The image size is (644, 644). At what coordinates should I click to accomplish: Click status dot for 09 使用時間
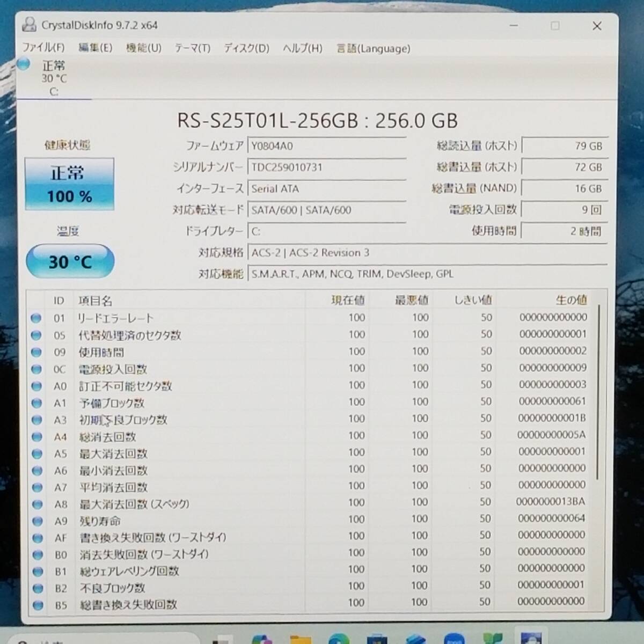[36, 352]
